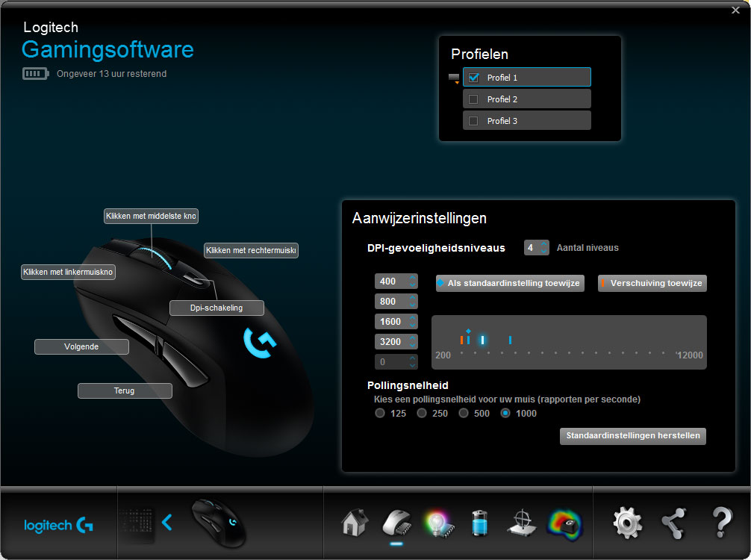Click previous device arrow
This screenshot has width=751, height=560.
(166, 522)
